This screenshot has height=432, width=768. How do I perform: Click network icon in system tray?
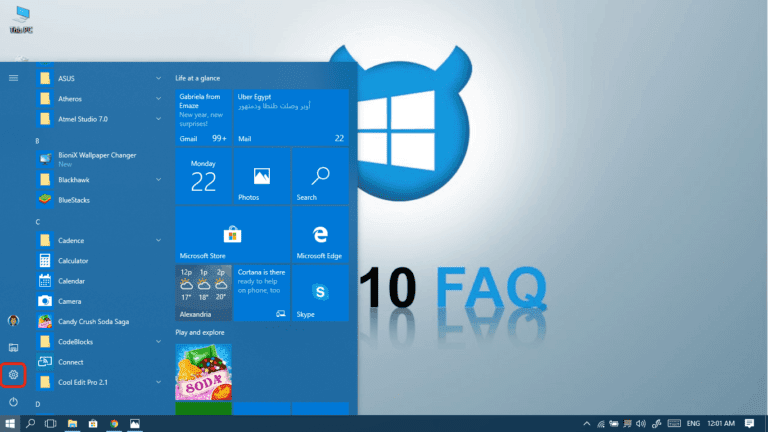600,424
